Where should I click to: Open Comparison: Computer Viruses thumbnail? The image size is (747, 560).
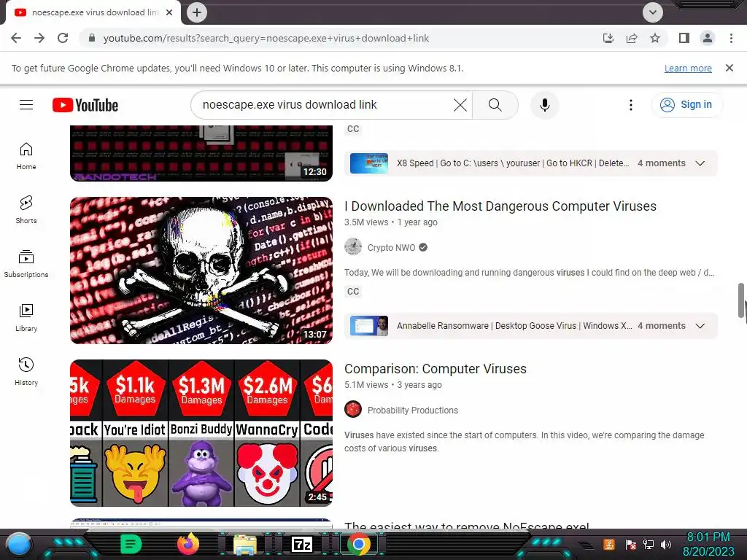click(201, 433)
